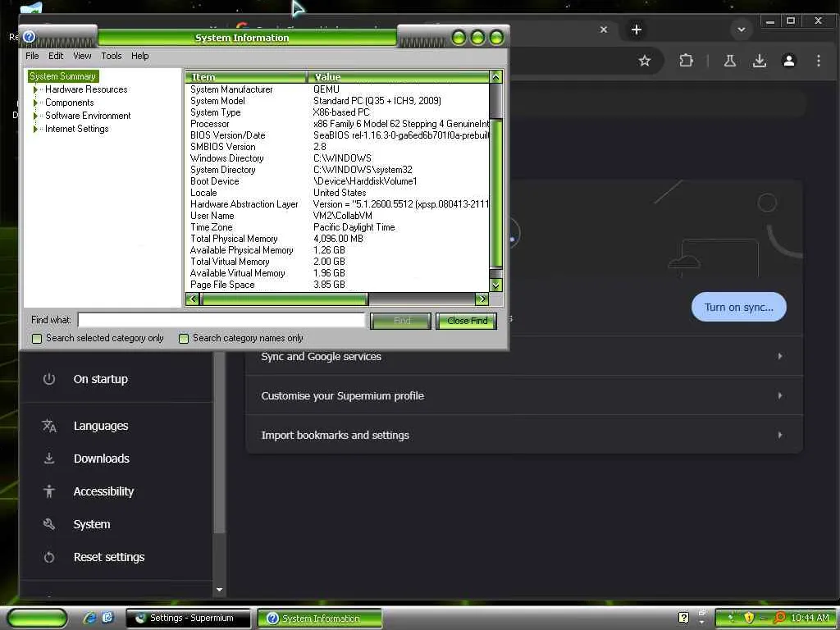Open the File menu in System Information

coord(32,56)
